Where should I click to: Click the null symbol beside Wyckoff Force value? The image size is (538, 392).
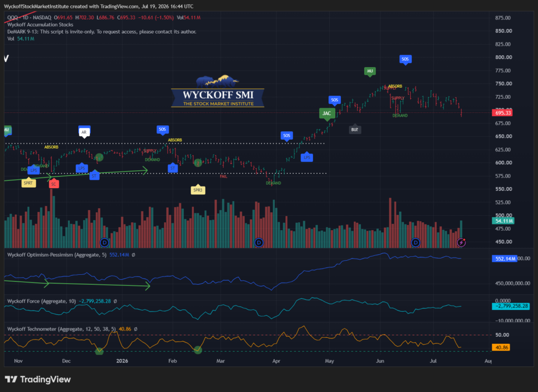pyautogui.click(x=115, y=301)
